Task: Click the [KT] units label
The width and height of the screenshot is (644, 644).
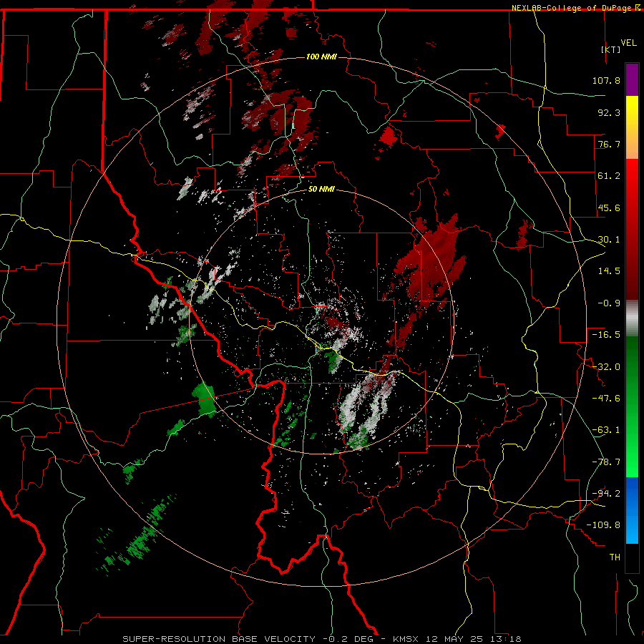Action: tap(611, 49)
